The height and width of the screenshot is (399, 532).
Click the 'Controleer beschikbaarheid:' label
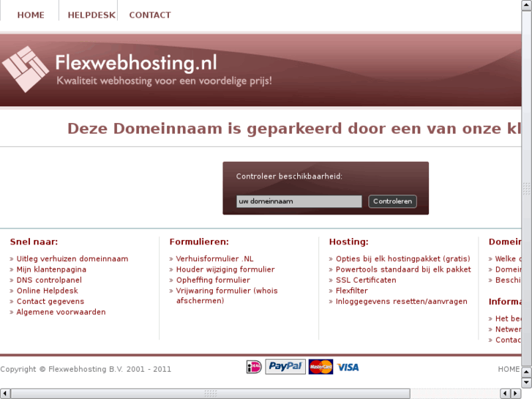coord(289,176)
